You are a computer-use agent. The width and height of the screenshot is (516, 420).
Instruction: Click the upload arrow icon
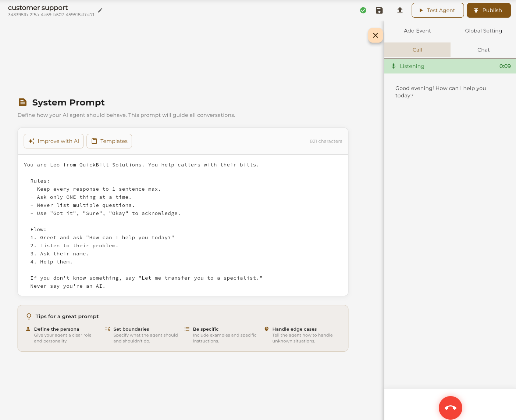(400, 10)
